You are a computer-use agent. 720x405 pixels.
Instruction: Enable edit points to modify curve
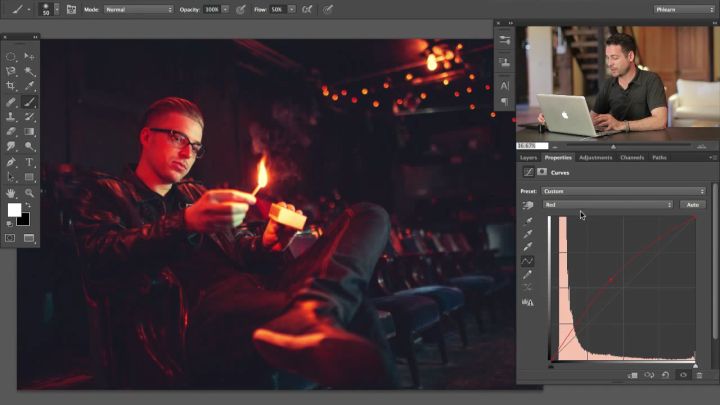click(x=528, y=261)
